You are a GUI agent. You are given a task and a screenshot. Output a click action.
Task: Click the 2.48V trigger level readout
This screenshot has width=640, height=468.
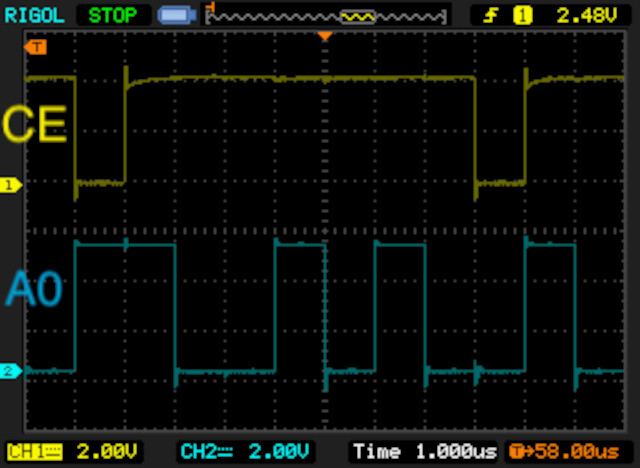pyautogui.click(x=587, y=16)
